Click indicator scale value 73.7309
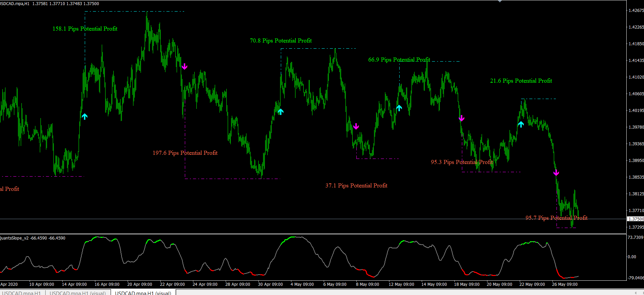644x295 pixels. coord(635,237)
